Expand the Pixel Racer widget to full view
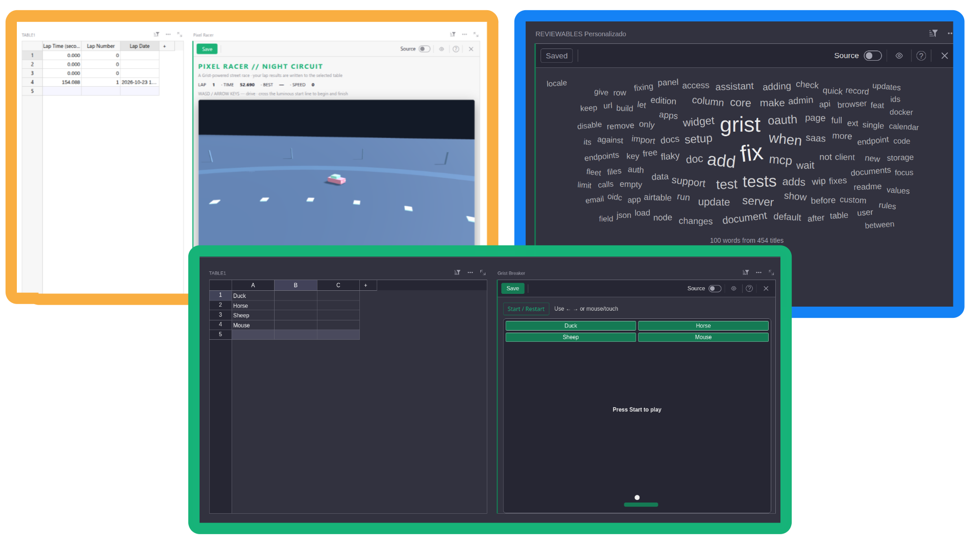This screenshot has width=980, height=551. [x=476, y=34]
